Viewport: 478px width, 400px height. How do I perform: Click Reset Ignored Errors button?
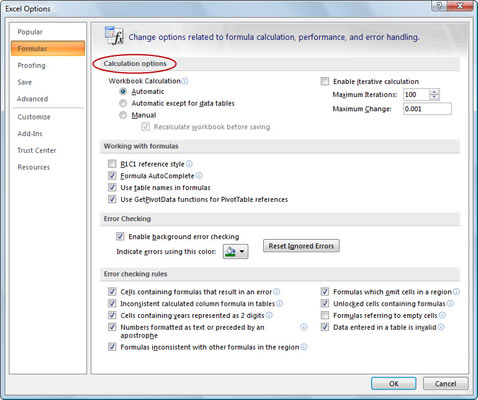click(301, 246)
